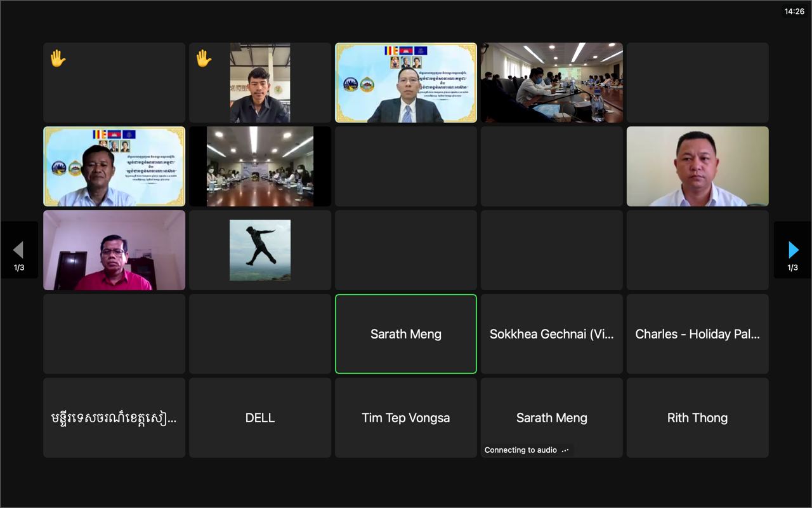Click the second-row video of man with banner background
This screenshot has height=508, width=812.
(114, 166)
